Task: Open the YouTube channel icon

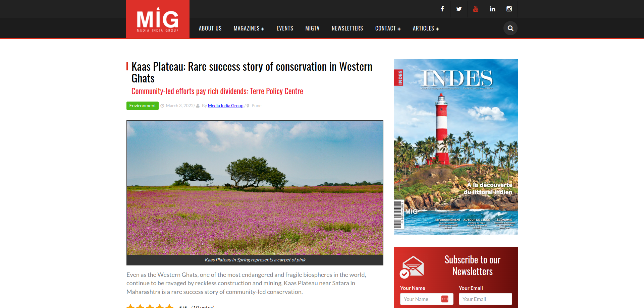Action: tap(476, 9)
